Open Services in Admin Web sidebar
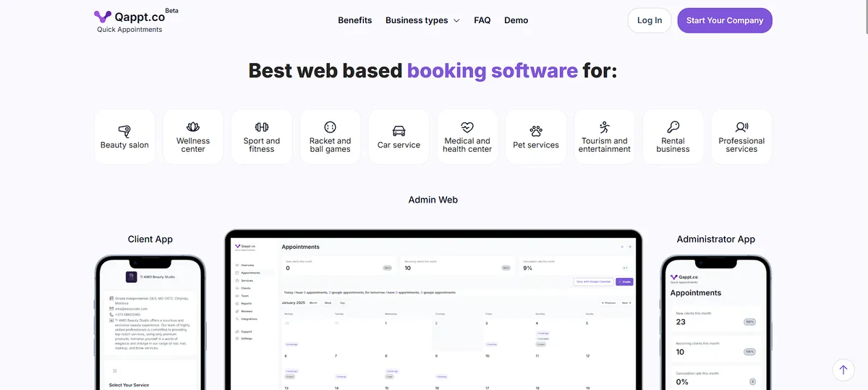 244,280
